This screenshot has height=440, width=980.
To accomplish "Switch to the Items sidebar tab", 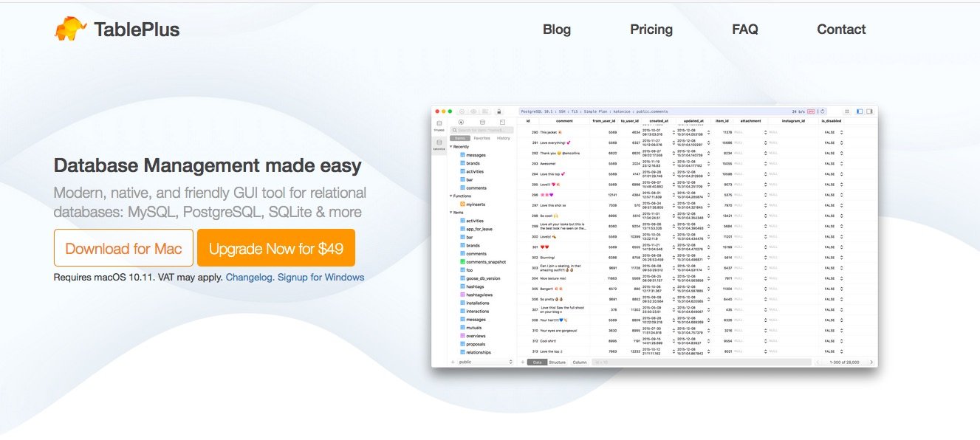I will point(460,138).
